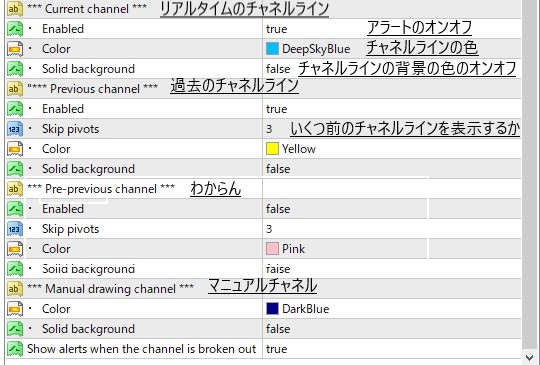This screenshot has width=540, height=365.
Task: Select the 'Solid background' label under Manual drawing channel
Action: tap(89, 329)
